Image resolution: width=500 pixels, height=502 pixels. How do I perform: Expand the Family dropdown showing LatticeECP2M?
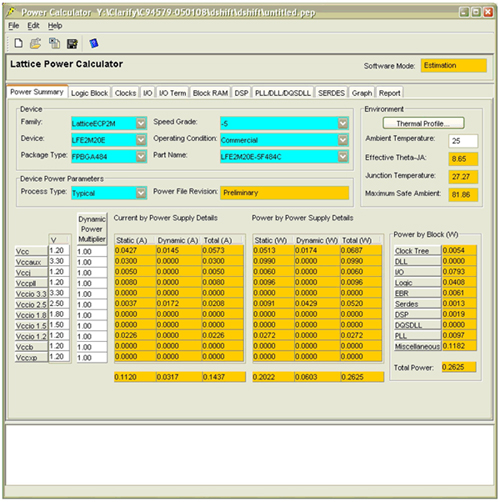tap(141, 123)
